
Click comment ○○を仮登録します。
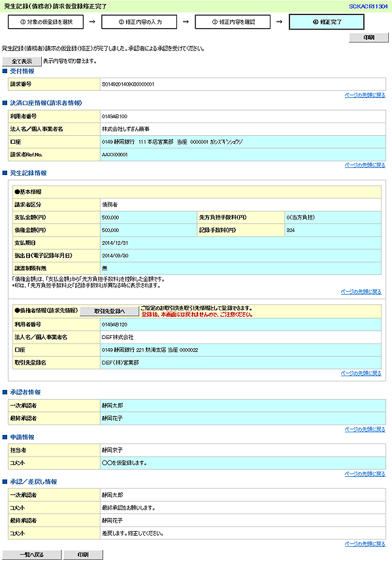(x=124, y=463)
